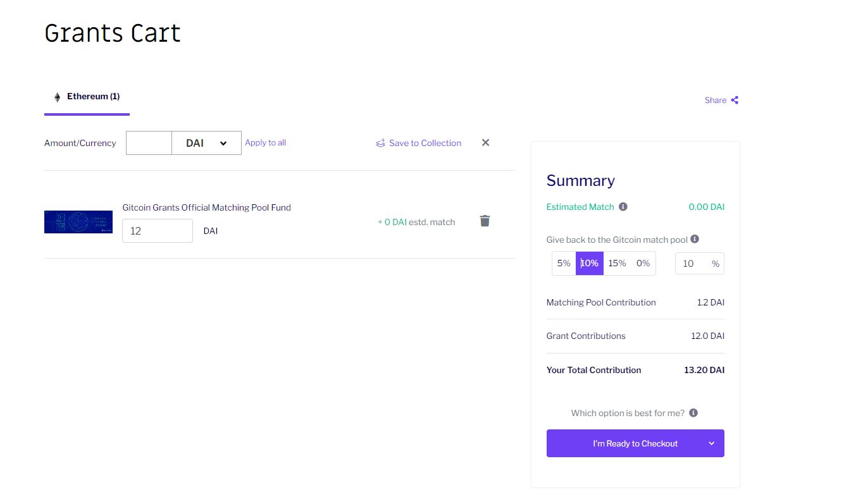Click the trash icon to remove grant
The image size is (863, 504).
click(x=485, y=221)
